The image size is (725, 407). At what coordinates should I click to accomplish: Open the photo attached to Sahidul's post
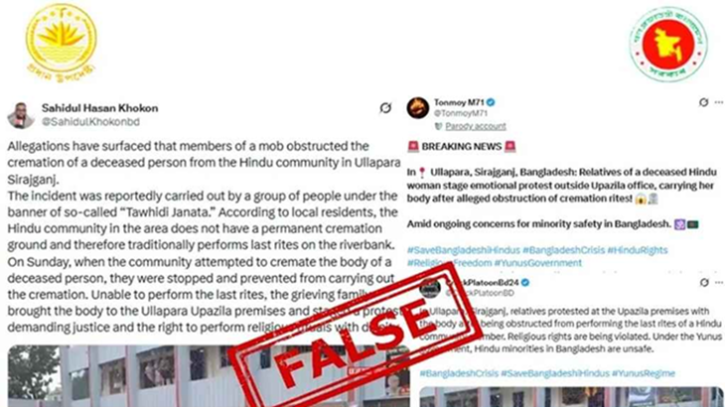[208, 376]
